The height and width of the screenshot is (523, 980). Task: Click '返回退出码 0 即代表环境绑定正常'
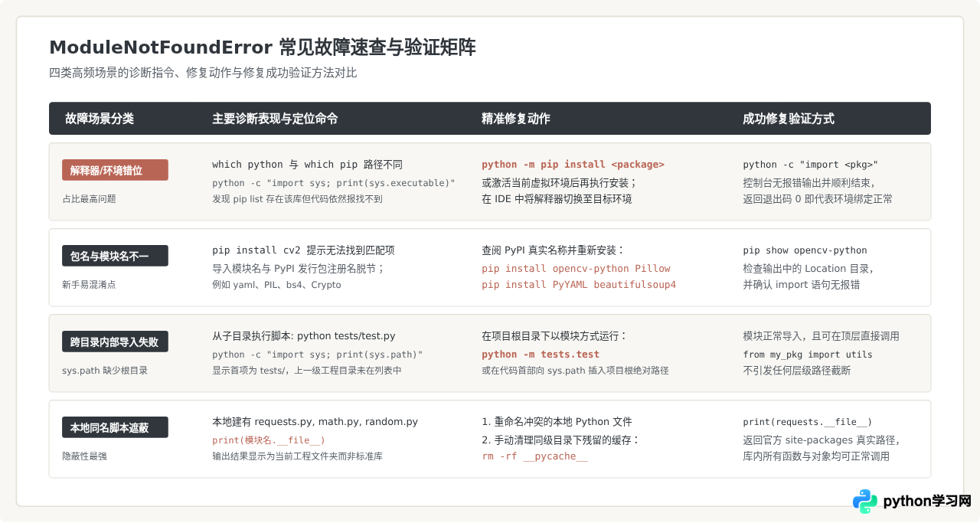[x=818, y=199]
